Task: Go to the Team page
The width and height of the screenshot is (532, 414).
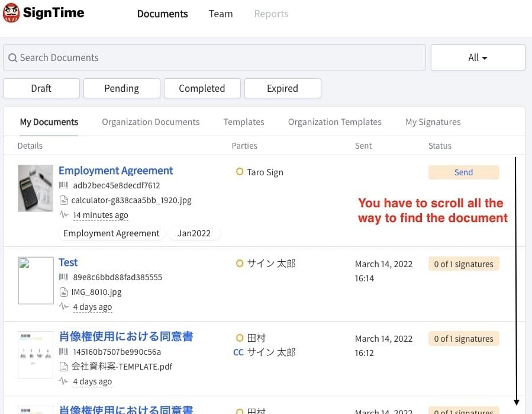Action: click(x=221, y=14)
